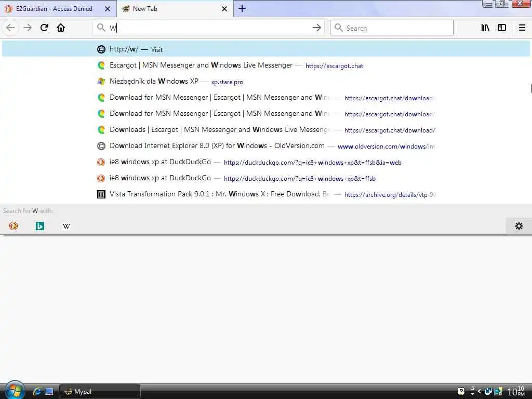
Task: Click the taskbar clock
Action: click(x=516, y=391)
